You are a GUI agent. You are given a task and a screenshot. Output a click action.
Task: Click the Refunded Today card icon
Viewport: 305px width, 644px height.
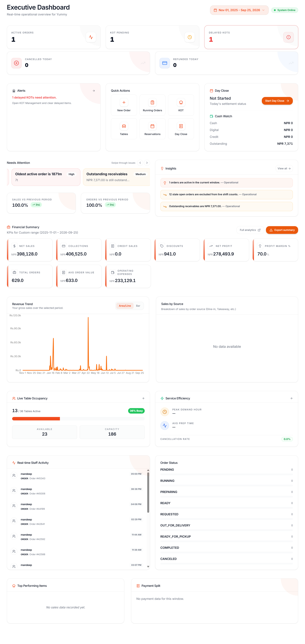(165, 63)
